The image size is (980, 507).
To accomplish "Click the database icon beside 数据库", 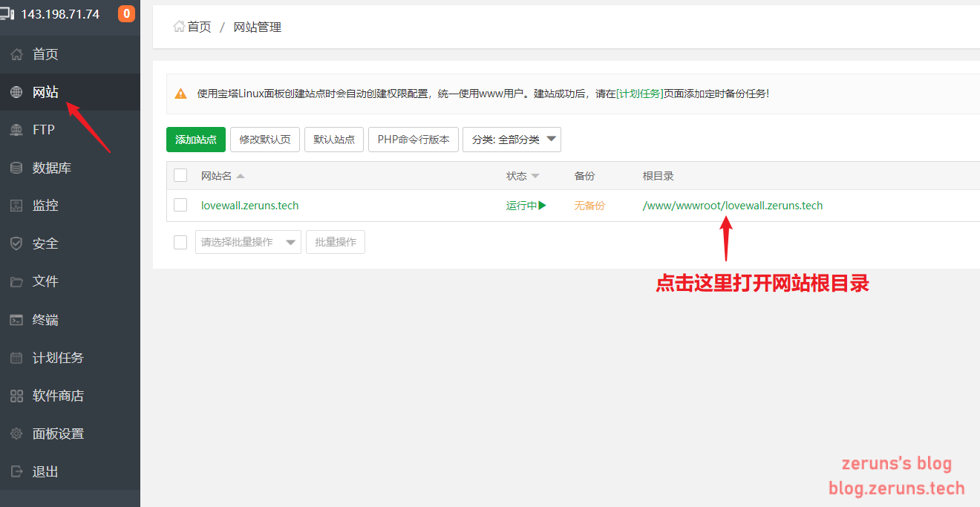I will 16,169.
